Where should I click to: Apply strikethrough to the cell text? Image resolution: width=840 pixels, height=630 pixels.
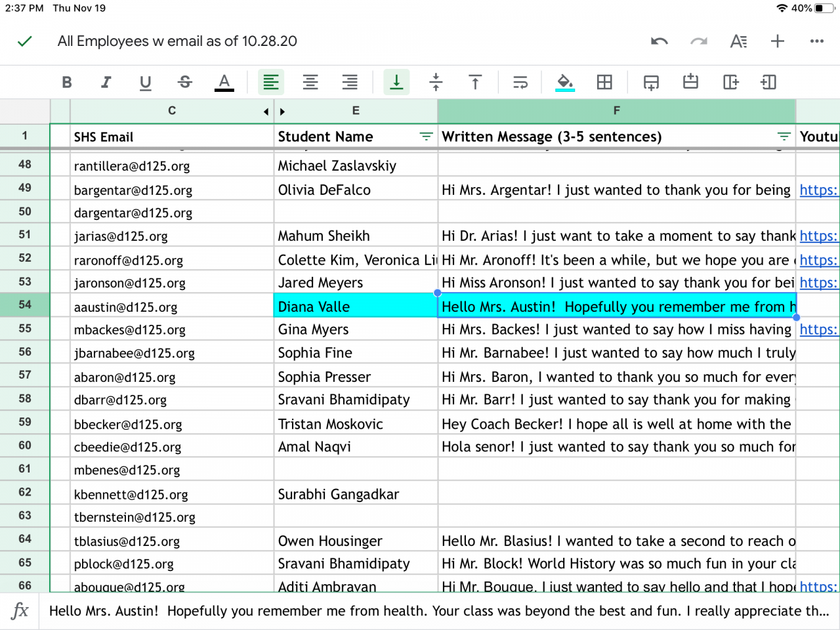185,82
